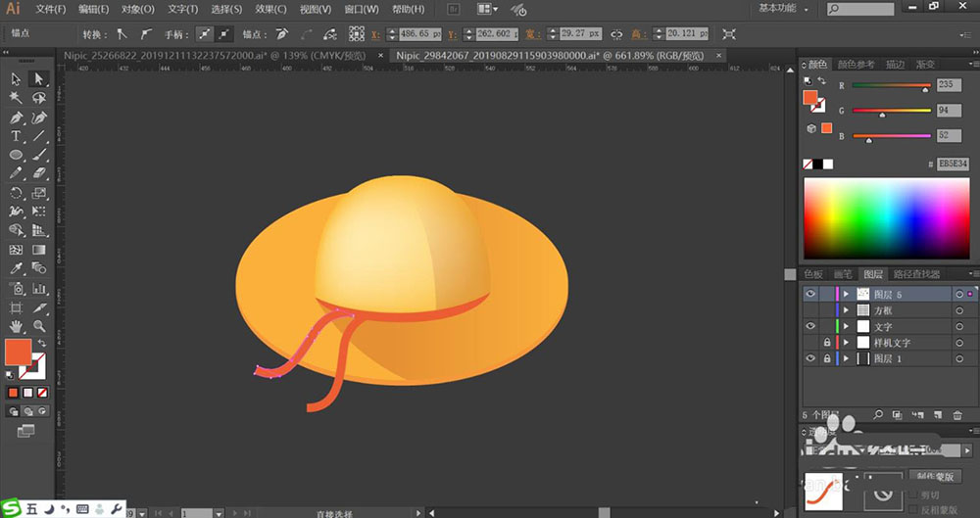Image resolution: width=980 pixels, height=518 pixels.
Task: Select the Gradient tool
Action: pos(39,250)
